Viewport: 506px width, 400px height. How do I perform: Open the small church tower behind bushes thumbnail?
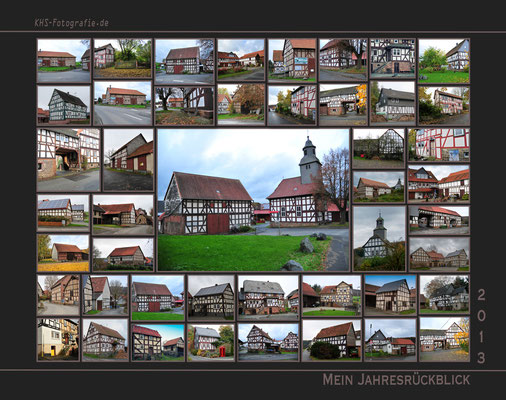[x=379, y=238]
